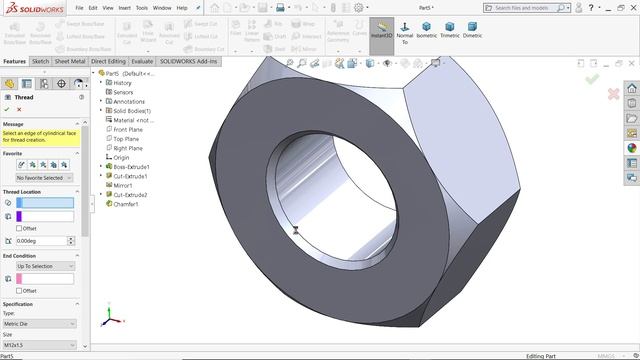Collapse the End Condition section
Screen dimensions: 640x360
[77, 256]
